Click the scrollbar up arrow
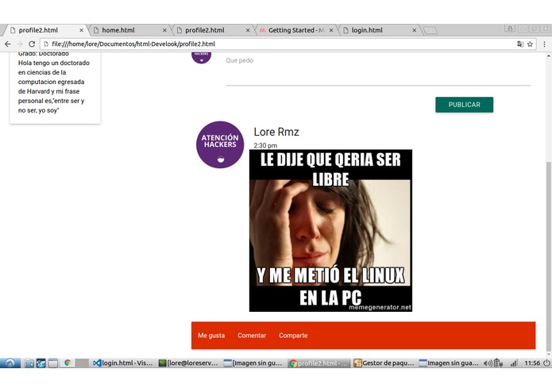 point(549,56)
